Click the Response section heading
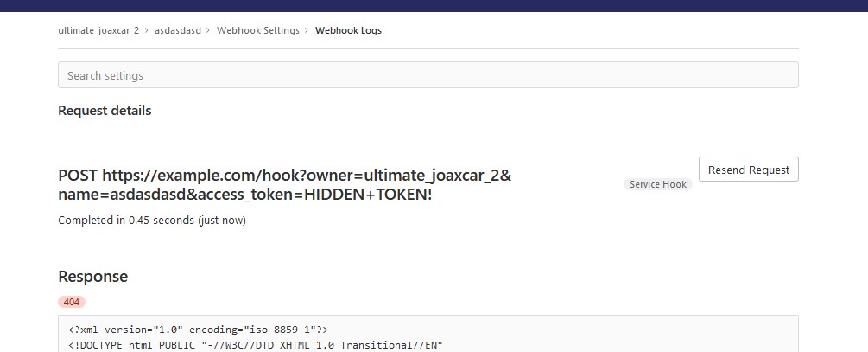Image resolution: width=868 pixels, height=352 pixels. 92,277
